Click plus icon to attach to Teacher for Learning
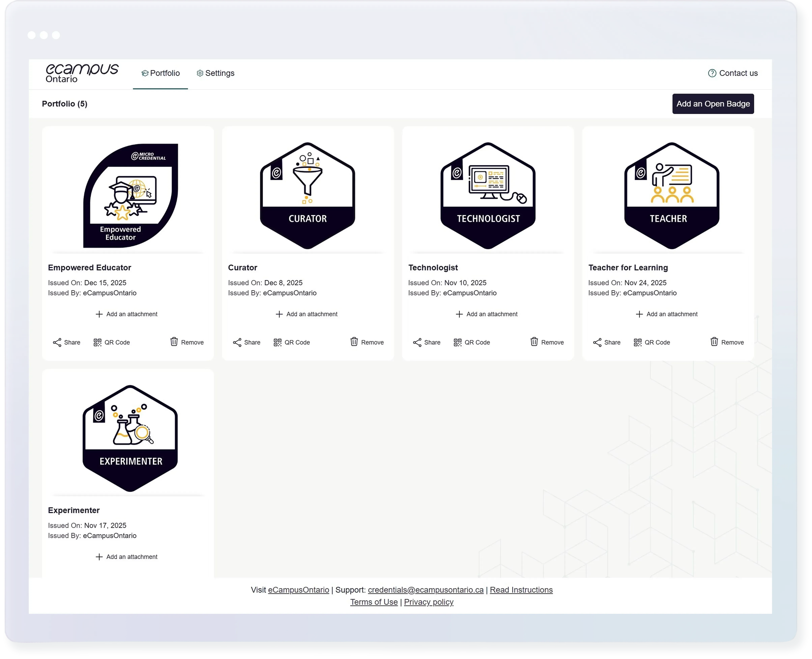 click(639, 314)
